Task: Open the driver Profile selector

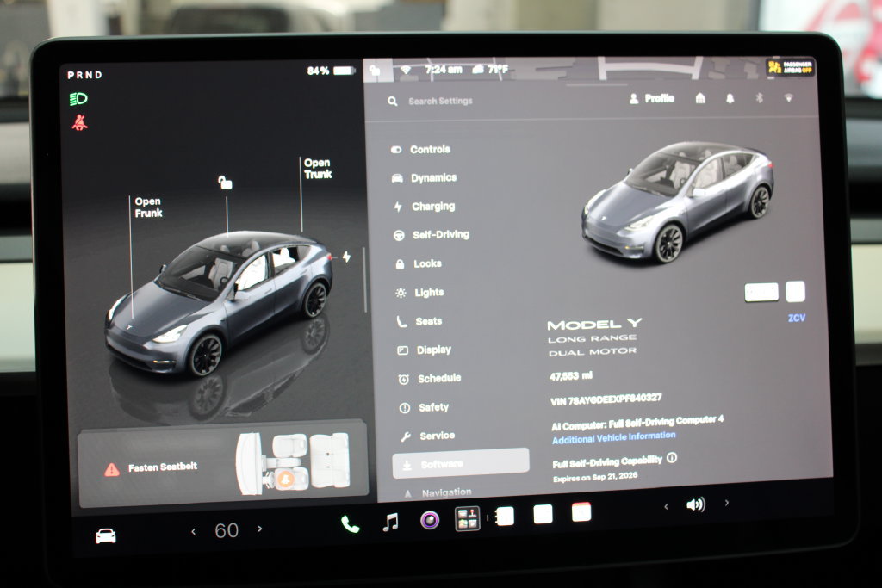Action: pos(651,99)
